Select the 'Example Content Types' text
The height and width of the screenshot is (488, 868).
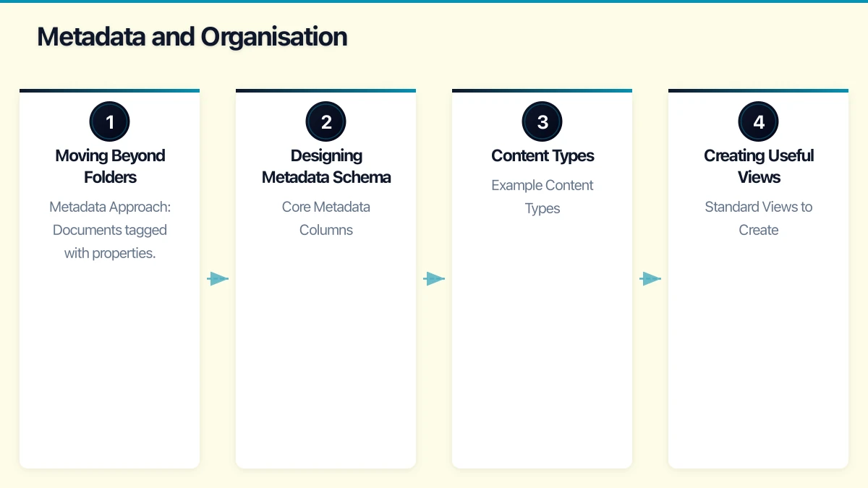click(x=542, y=197)
